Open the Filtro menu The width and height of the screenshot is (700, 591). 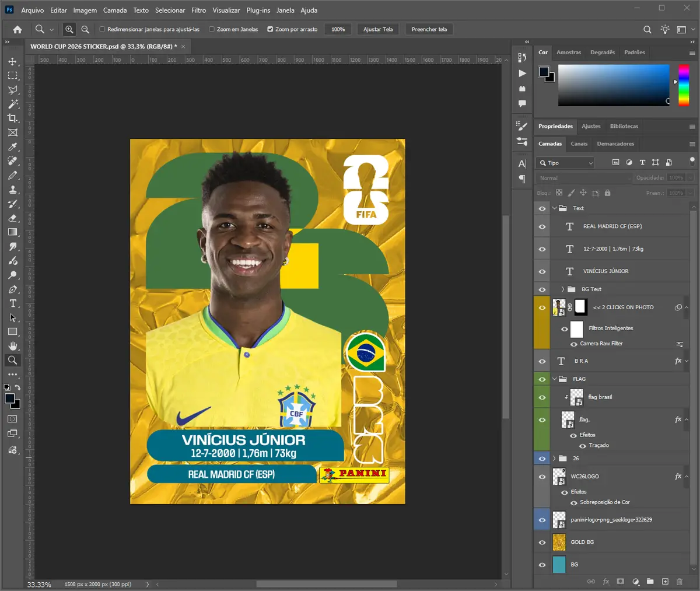198,10
